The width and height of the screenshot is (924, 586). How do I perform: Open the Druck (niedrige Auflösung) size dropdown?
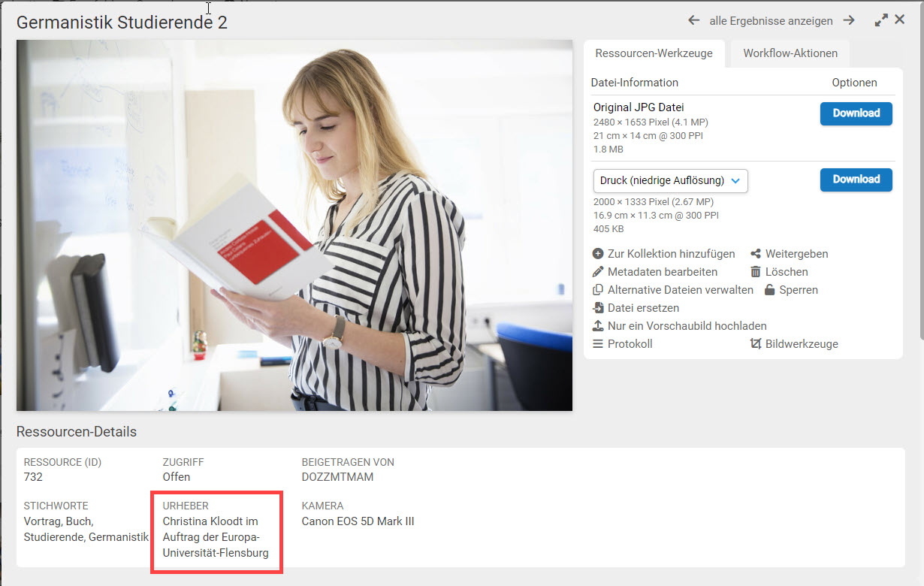[670, 180]
